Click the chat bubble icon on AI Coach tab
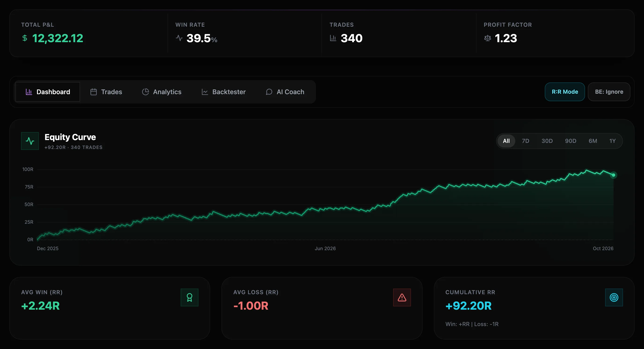Screen dimensions: 644x349 pos(269,92)
